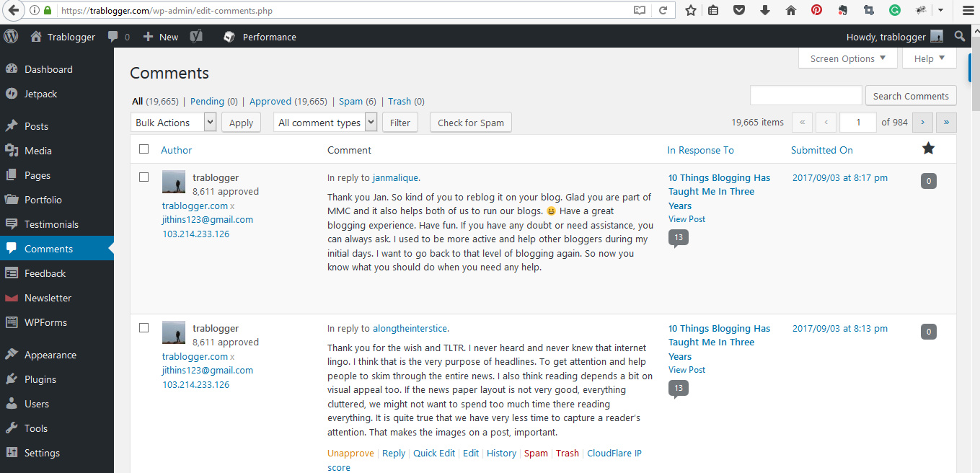Expand the All comment types dropdown
The image size is (980, 473).
tap(325, 122)
